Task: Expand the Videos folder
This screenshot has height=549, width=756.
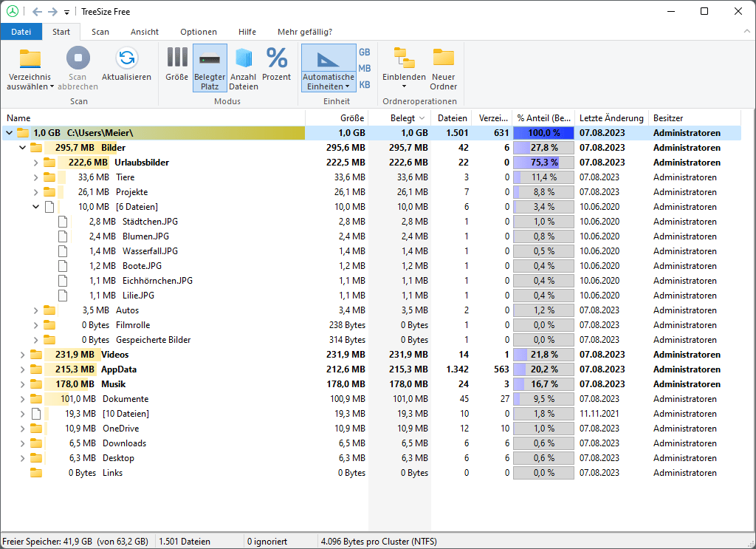Action: point(23,355)
